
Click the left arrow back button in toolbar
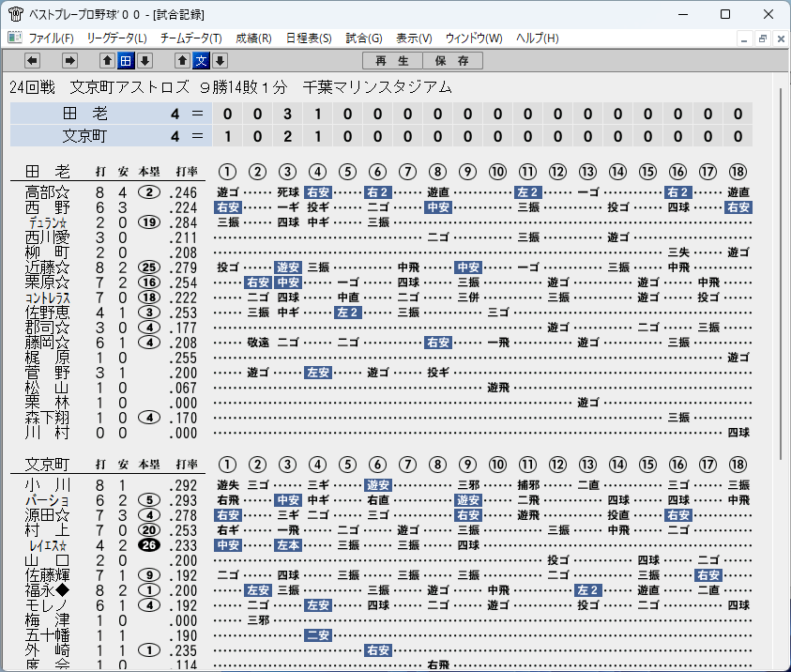32,61
